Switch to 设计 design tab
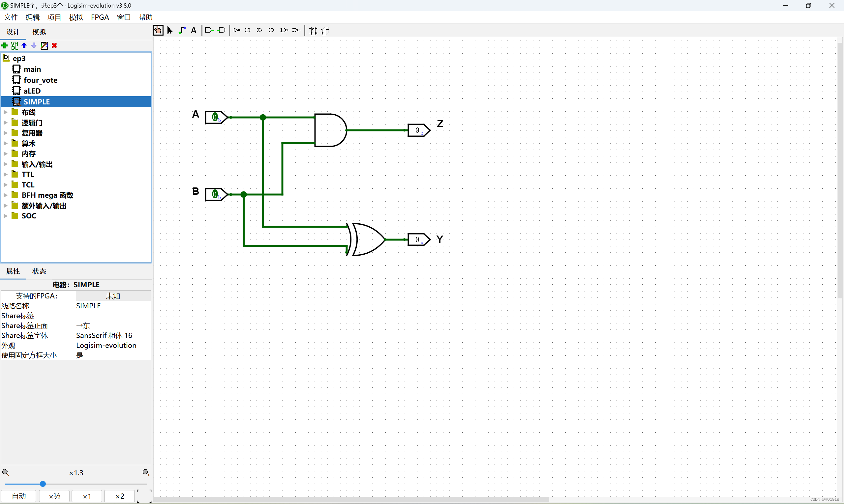The image size is (844, 504). pos(13,31)
